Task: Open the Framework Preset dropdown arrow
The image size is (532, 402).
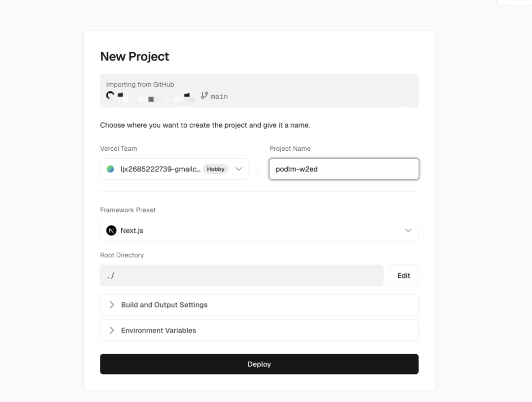Action: click(408, 231)
